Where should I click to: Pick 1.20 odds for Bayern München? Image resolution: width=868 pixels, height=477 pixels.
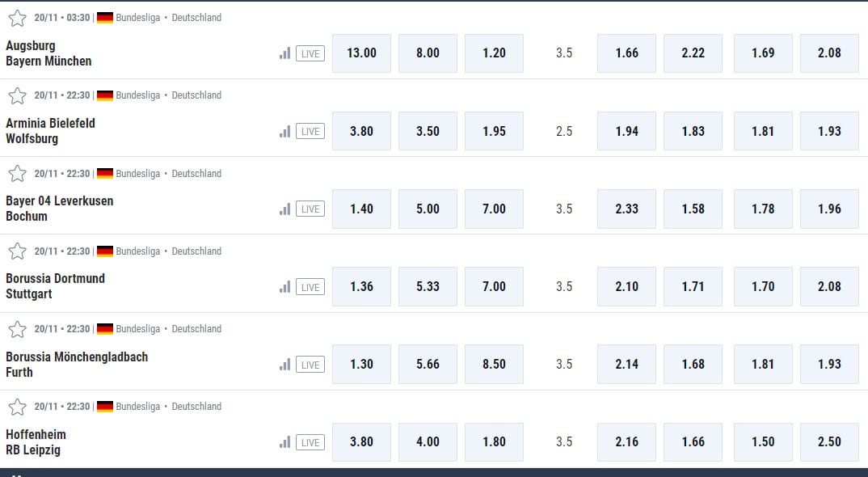coord(494,53)
